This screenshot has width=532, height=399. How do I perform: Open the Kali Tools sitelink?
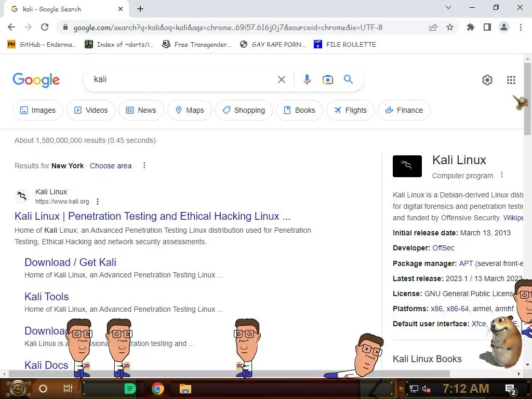(x=46, y=297)
